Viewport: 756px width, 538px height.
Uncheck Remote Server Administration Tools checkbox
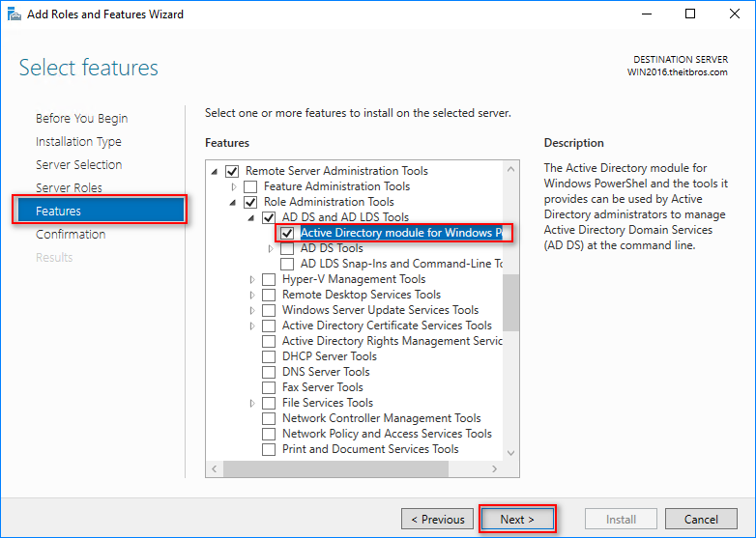[x=232, y=171]
